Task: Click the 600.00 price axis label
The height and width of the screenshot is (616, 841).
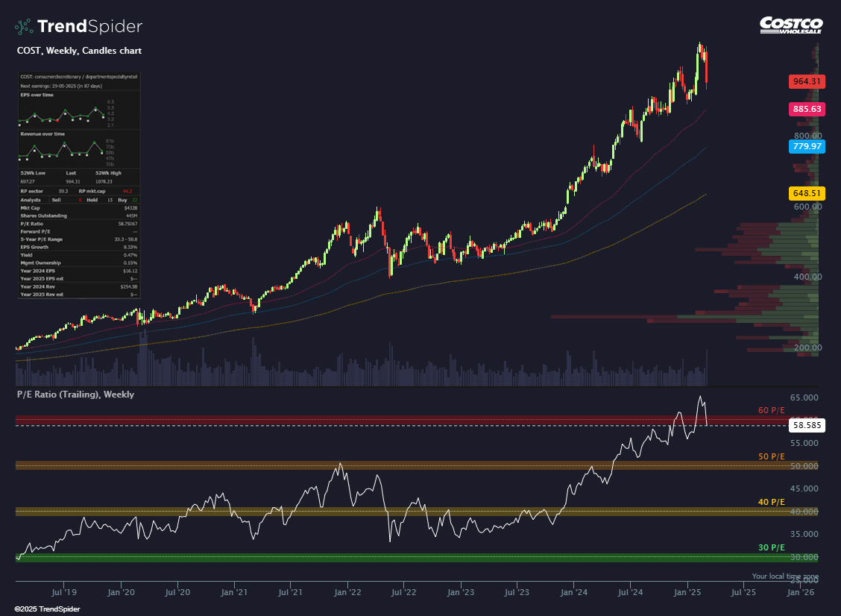Action: pos(807,207)
